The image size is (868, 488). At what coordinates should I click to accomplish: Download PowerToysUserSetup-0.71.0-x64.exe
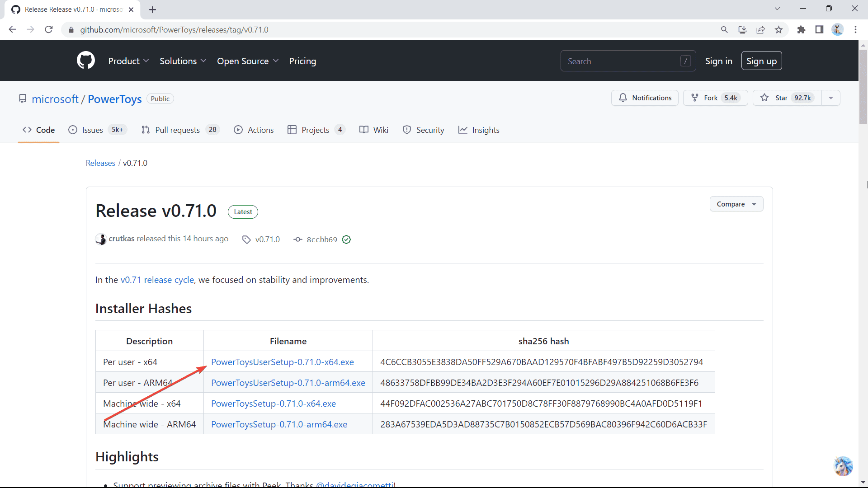tap(283, 362)
